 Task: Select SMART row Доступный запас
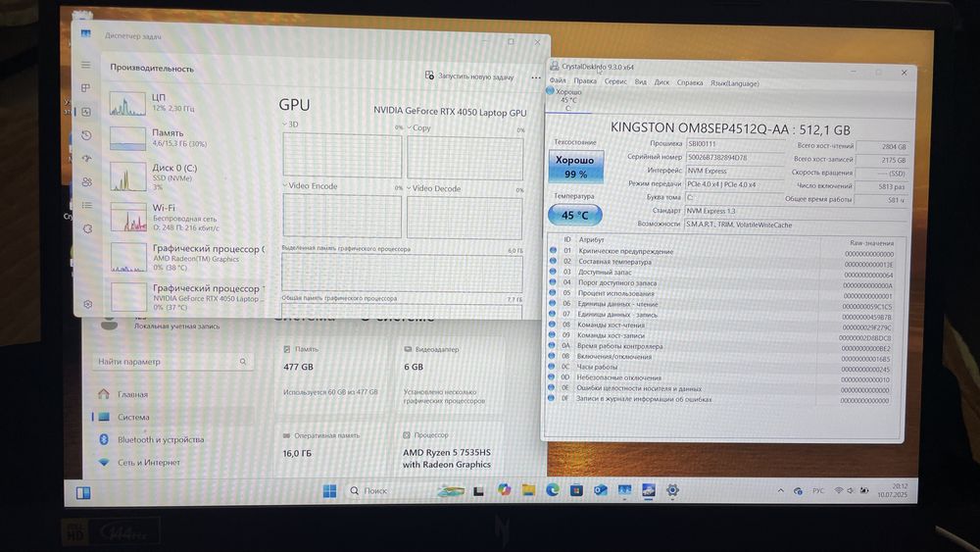pyautogui.click(x=722, y=273)
